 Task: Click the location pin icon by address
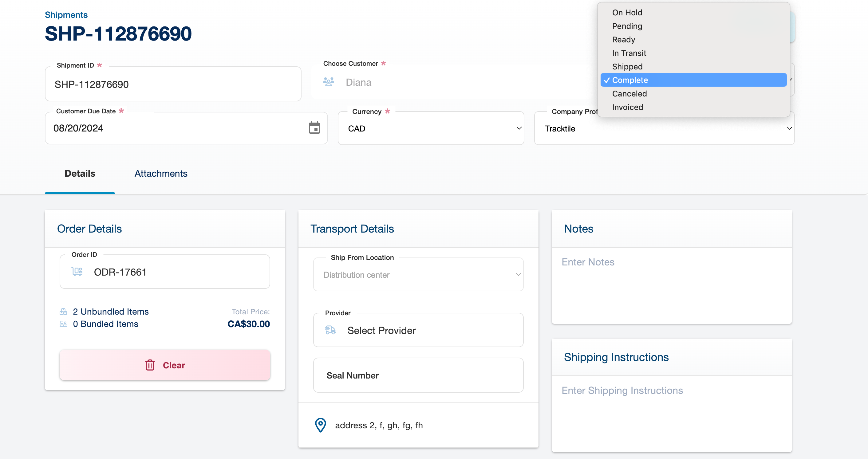320,425
